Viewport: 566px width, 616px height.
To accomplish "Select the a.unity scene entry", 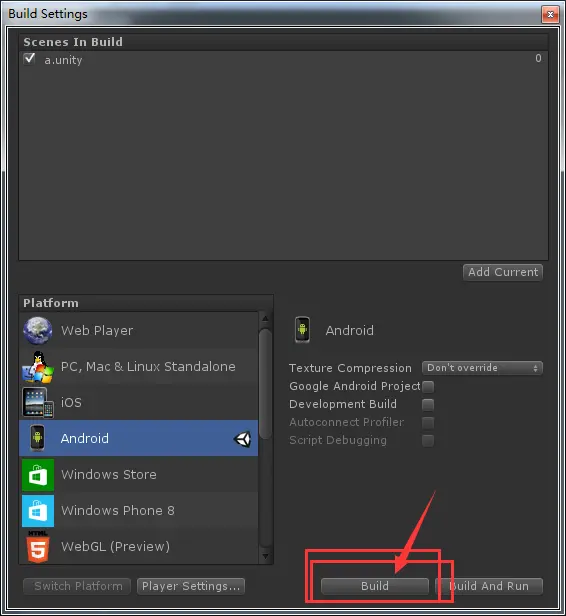I will [x=283, y=59].
